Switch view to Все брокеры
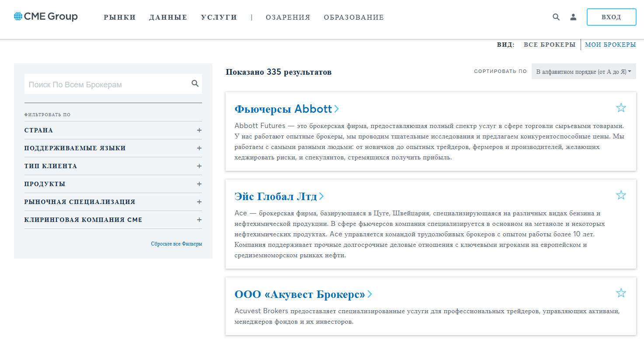The image size is (644, 339). (x=550, y=45)
